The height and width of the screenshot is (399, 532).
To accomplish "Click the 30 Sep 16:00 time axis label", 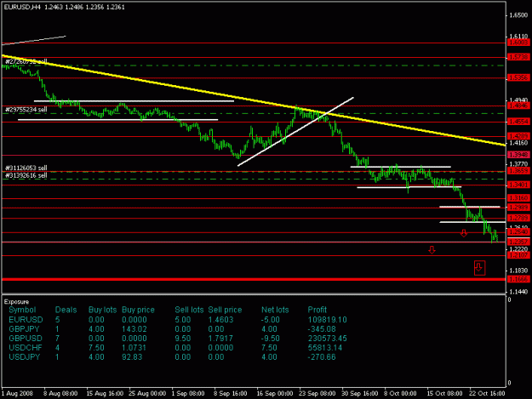I will pyautogui.click(x=360, y=393).
